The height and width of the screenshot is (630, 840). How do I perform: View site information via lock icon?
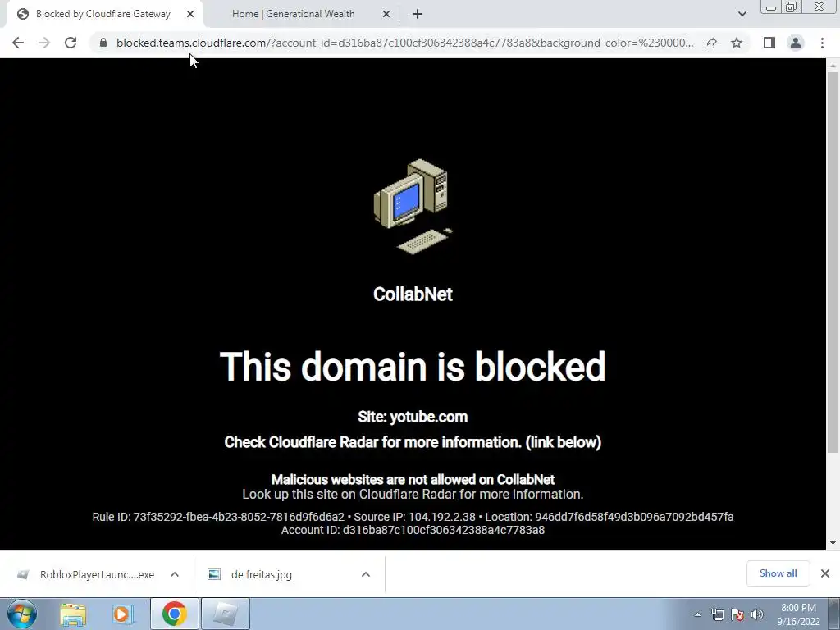(103, 43)
